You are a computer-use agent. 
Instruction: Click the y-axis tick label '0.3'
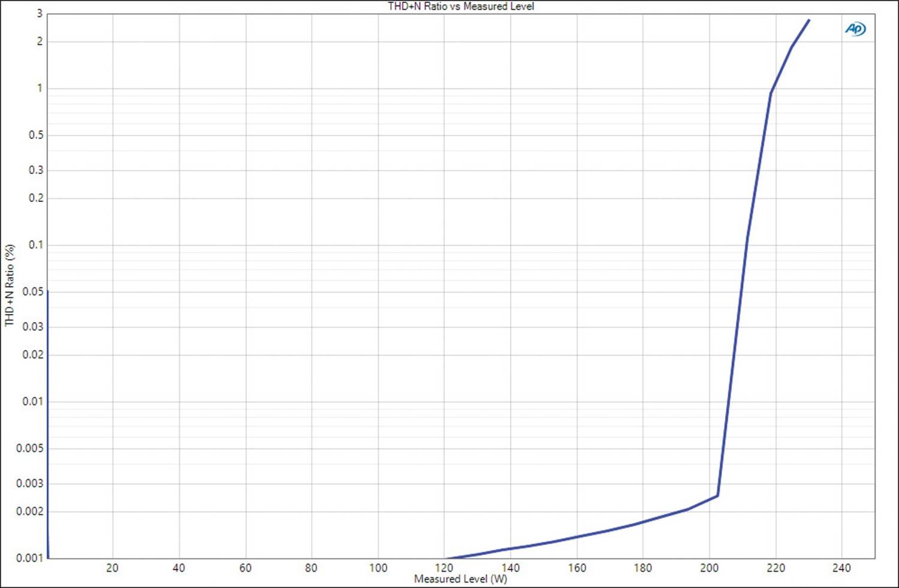[36, 170]
